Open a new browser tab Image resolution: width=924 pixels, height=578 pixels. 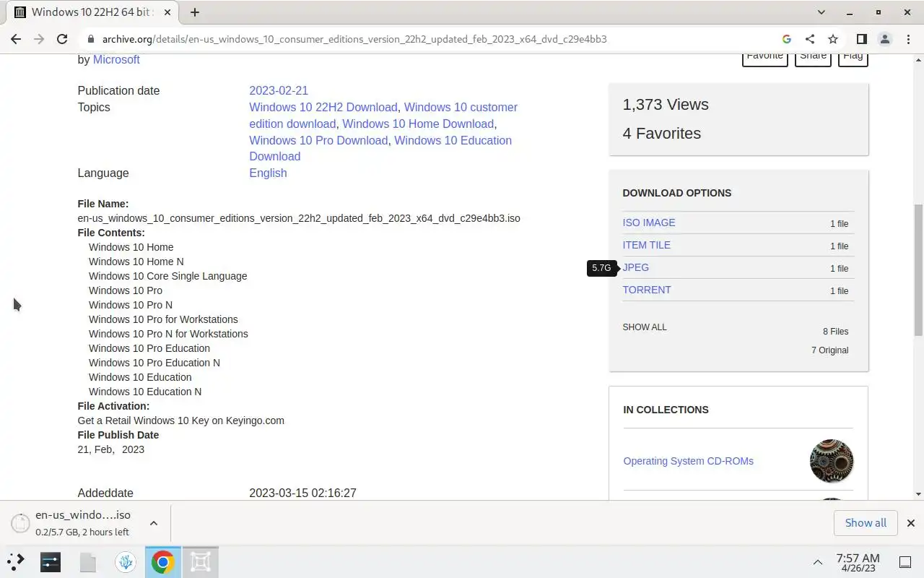pos(195,12)
